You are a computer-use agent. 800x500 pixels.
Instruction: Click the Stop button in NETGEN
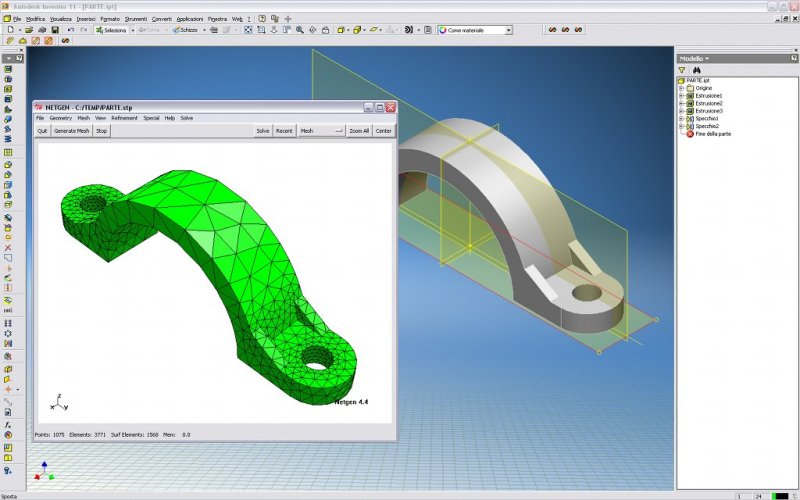[x=102, y=131]
